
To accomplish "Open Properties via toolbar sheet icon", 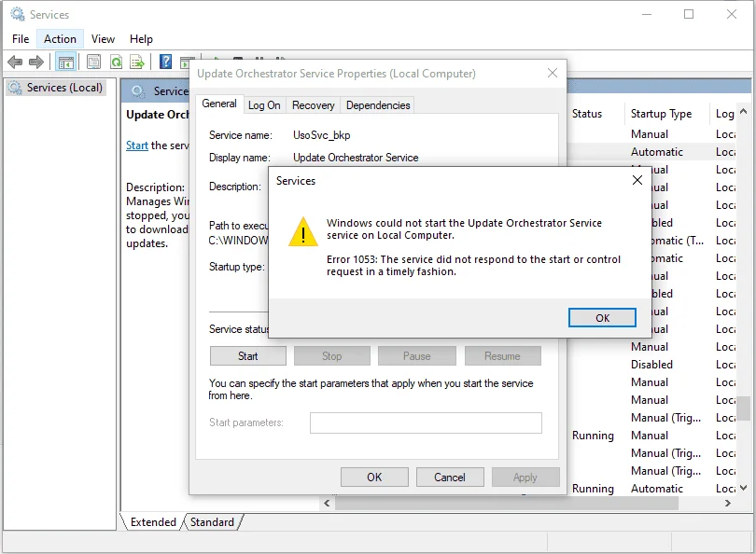I will coord(93,62).
